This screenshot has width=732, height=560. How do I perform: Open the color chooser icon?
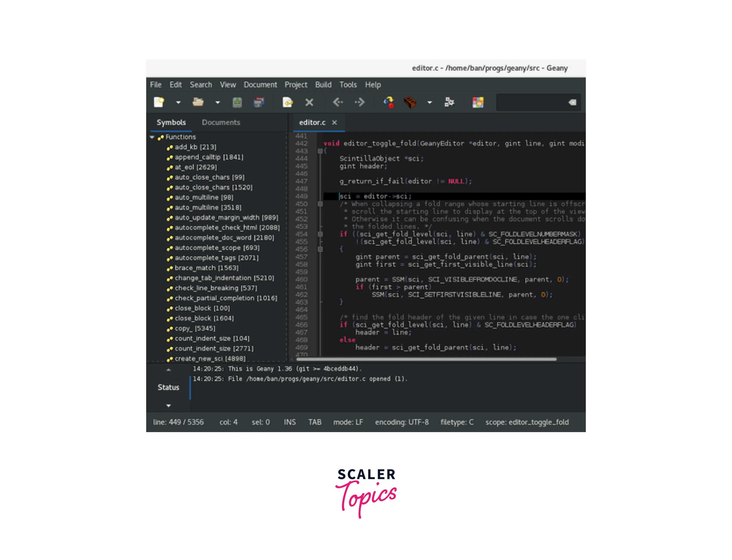(478, 102)
